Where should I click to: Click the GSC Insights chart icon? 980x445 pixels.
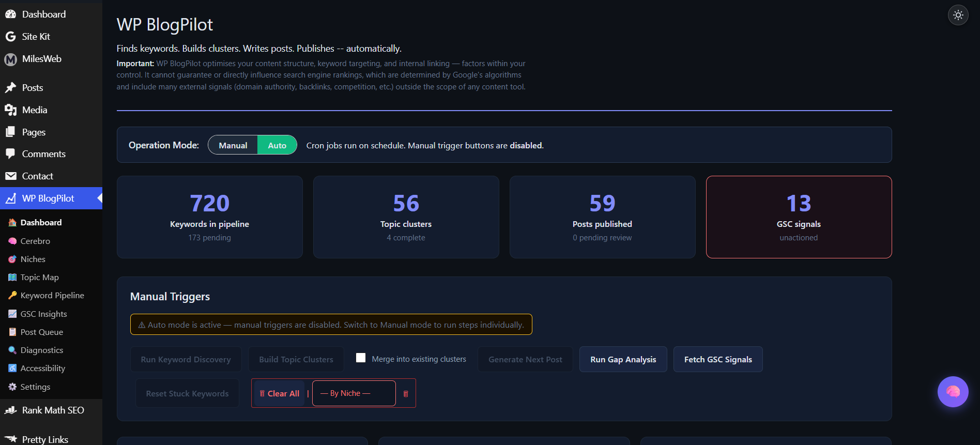(12, 314)
